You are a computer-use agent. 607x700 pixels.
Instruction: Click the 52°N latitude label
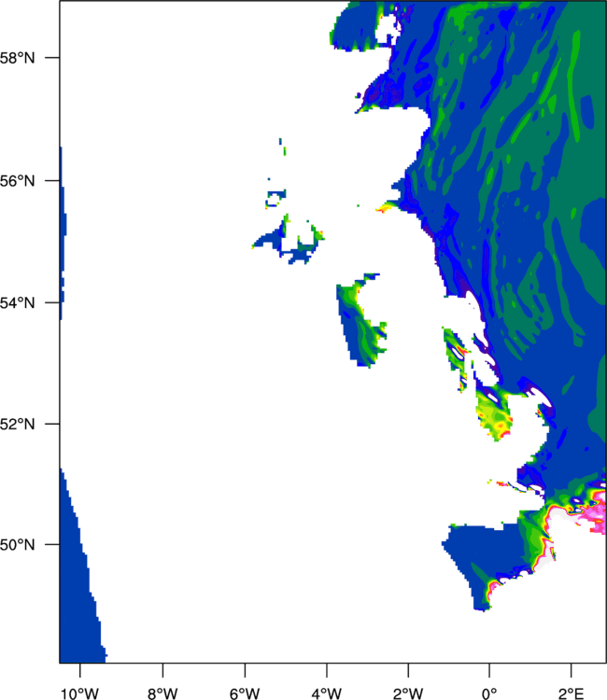tap(20, 424)
